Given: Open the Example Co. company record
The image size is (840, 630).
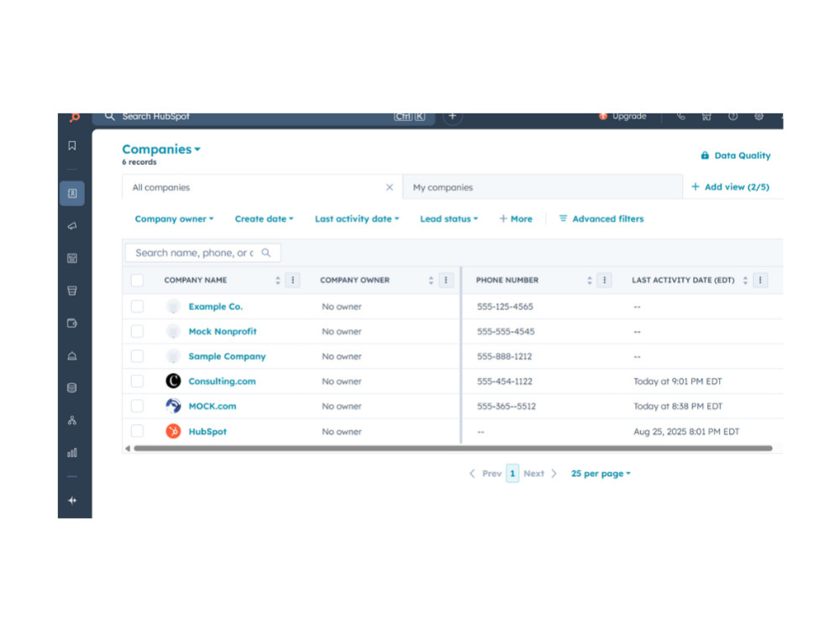Looking at the screenshot, I should click(215, 307).
